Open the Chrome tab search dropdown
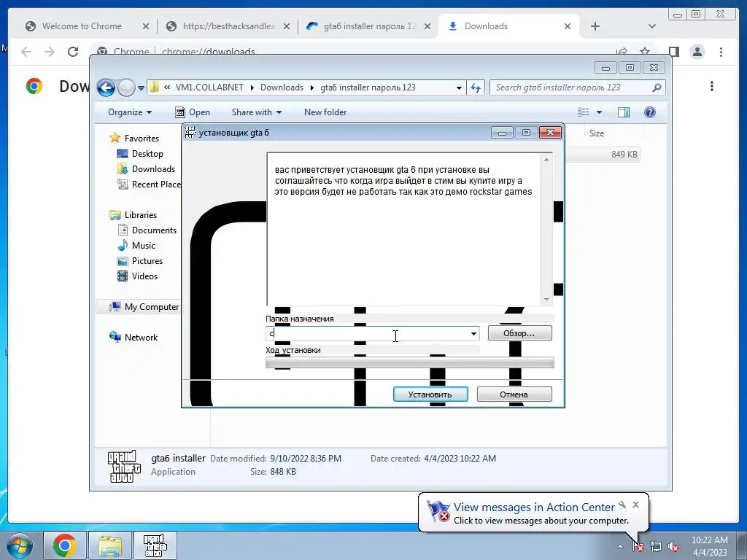The width and height of the screenshot is (747, 560). 652,26
